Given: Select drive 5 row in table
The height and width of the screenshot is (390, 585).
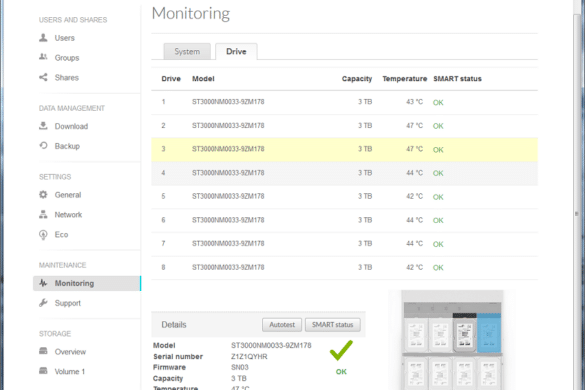Looking at the screenshot, I should click(344, 197).
